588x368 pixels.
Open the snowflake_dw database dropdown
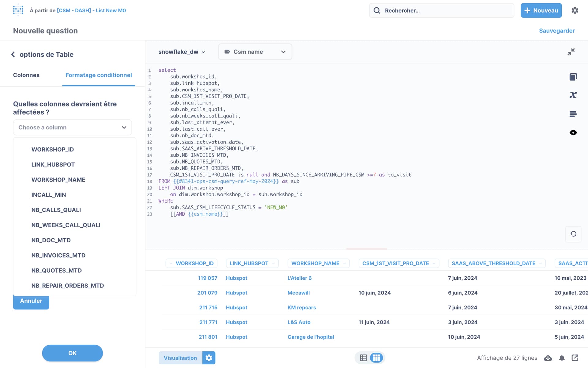[182, 52]
